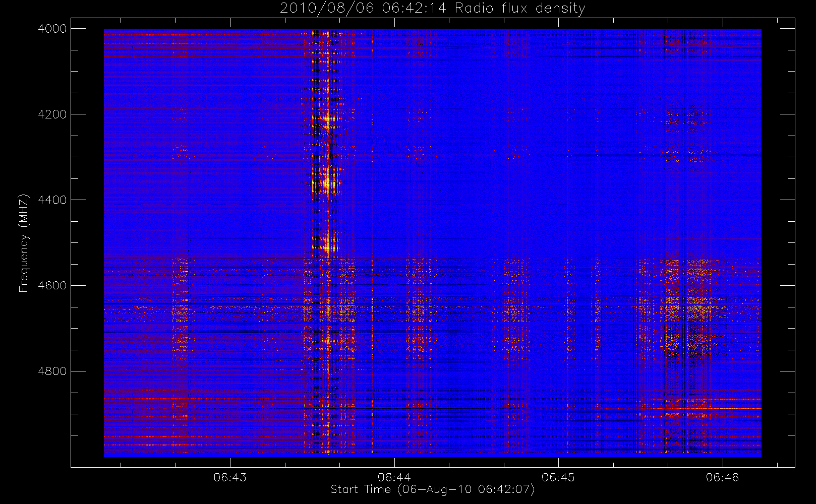This screenshot has height=504, width=816.
Task: Click the plot title "2010/08/06 06:42:14 Radio flux density"
Action: (432, 9)
